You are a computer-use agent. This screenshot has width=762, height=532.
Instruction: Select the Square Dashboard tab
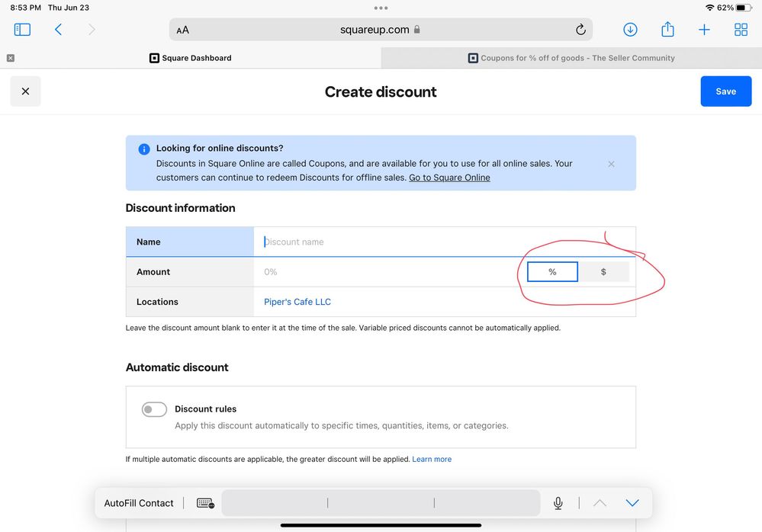(191, 58)
